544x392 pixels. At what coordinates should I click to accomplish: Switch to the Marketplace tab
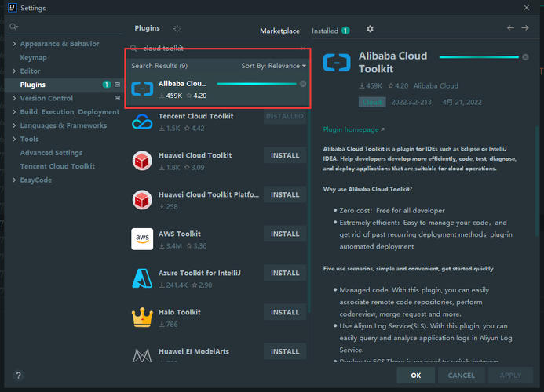[279, 31]
